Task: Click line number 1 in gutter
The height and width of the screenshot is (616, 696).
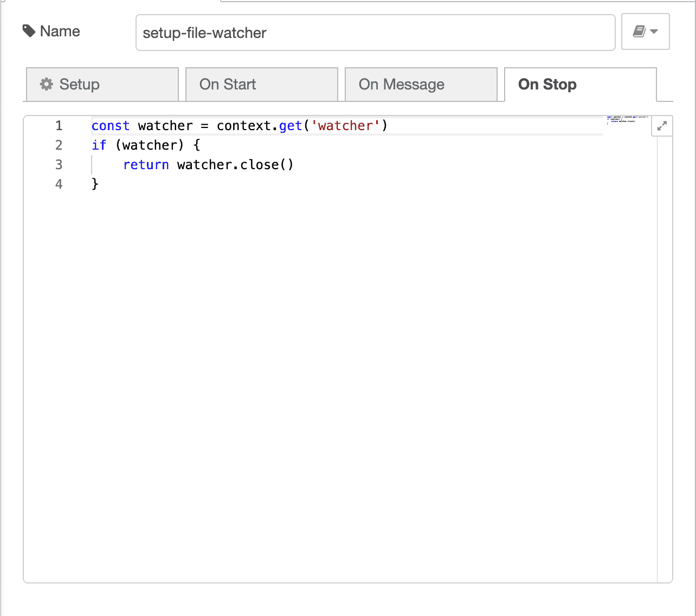Action: 59,126
